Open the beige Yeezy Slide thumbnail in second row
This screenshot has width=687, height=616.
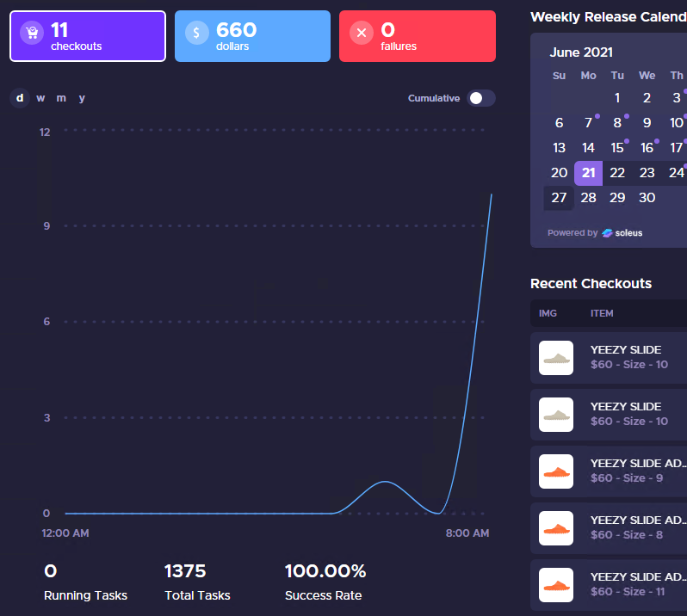(556, 415)
